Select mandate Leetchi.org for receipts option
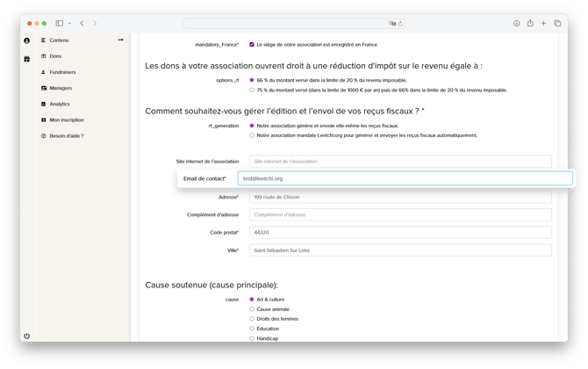This screenshot has width=588, height=369. (252, 135)
